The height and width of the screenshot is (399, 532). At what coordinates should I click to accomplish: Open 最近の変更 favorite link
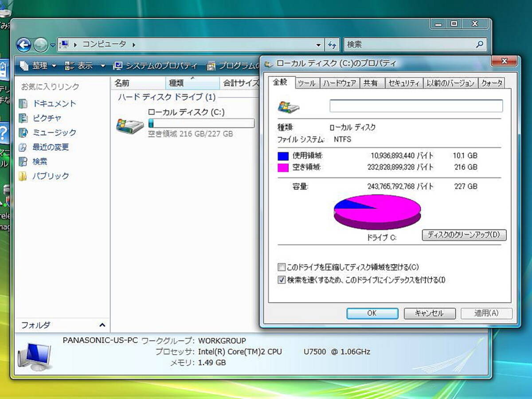(51, 147)
